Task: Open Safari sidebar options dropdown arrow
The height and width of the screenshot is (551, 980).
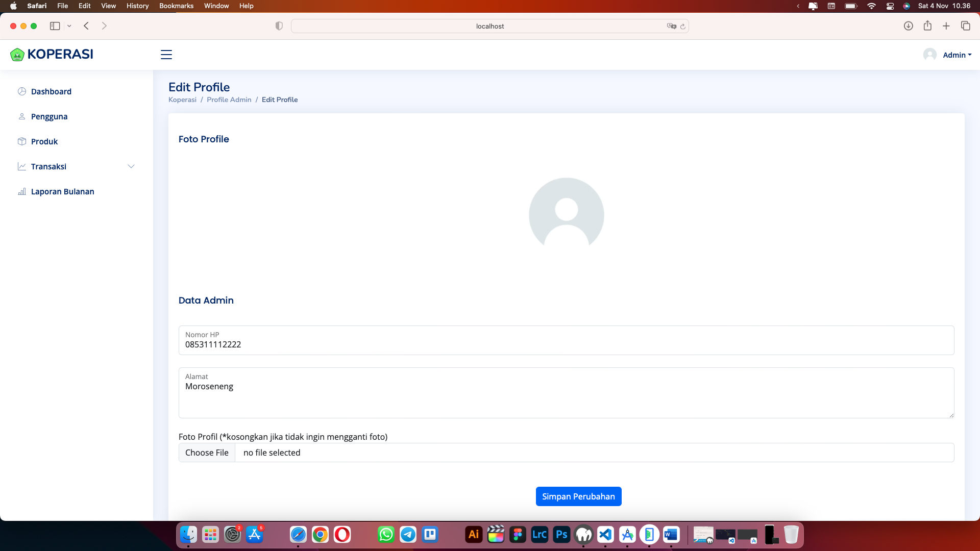Action: [x=69, y=26]
